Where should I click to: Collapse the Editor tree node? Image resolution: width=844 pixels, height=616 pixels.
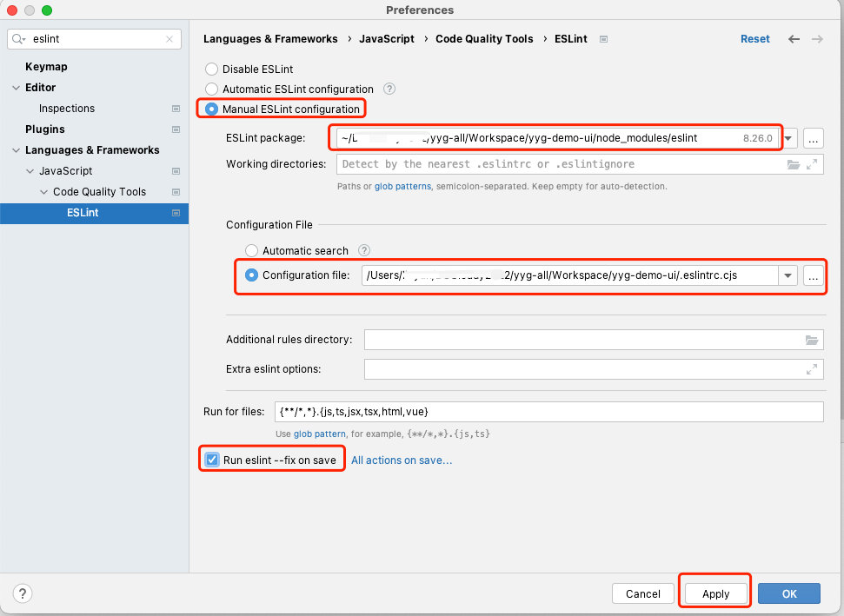pyautogui.click(x=17, y=88)
